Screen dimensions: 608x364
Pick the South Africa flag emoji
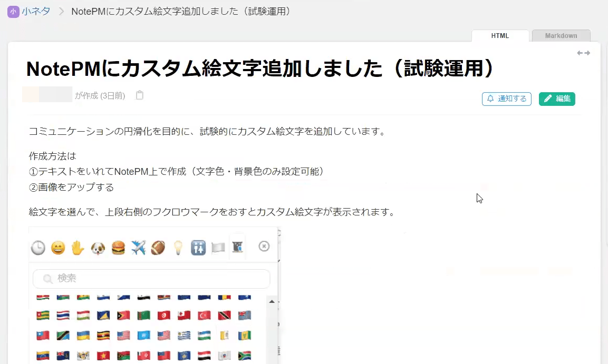[x=244, y=356]
